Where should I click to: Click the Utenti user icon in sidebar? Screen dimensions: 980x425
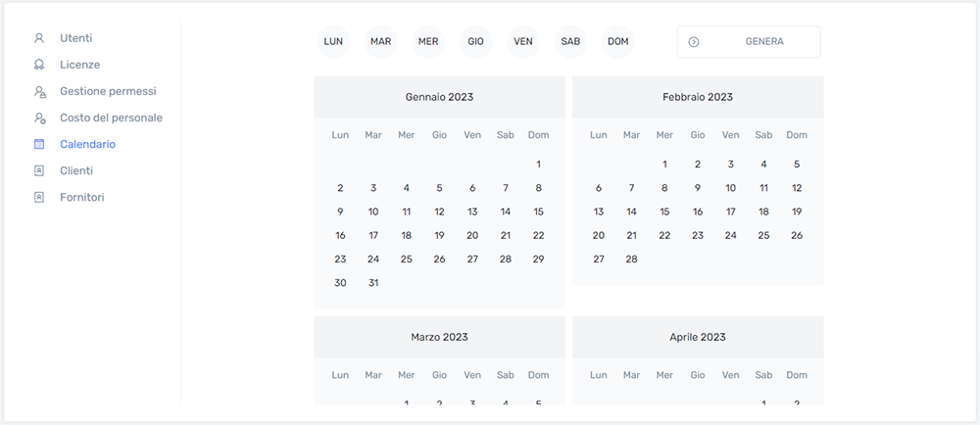click(39, 38)
